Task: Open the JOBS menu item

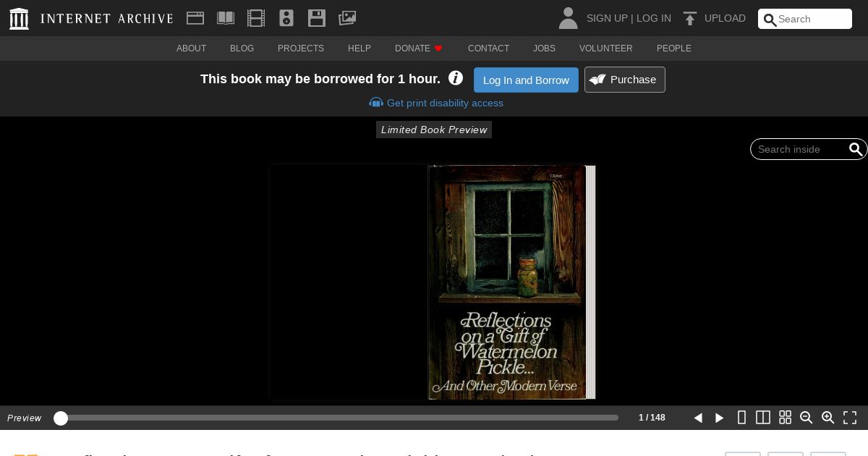Action: click(544, 48)
